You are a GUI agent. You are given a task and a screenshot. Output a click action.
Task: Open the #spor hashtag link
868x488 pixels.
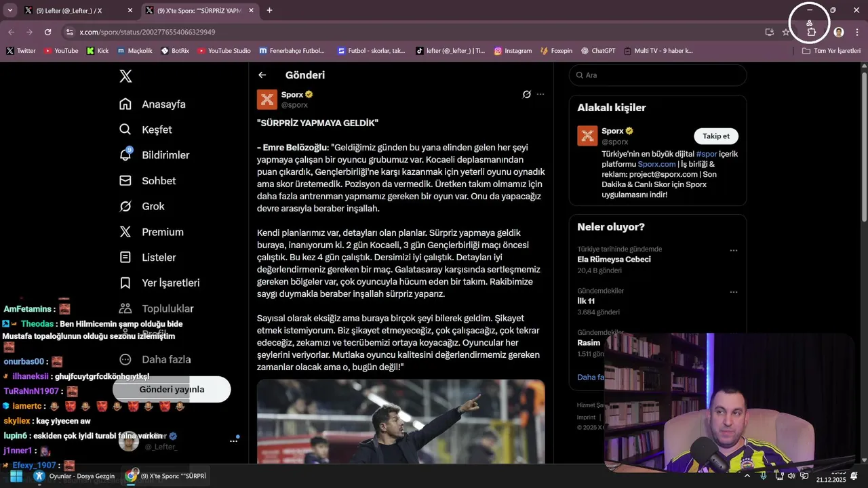(x=707, y=154)
